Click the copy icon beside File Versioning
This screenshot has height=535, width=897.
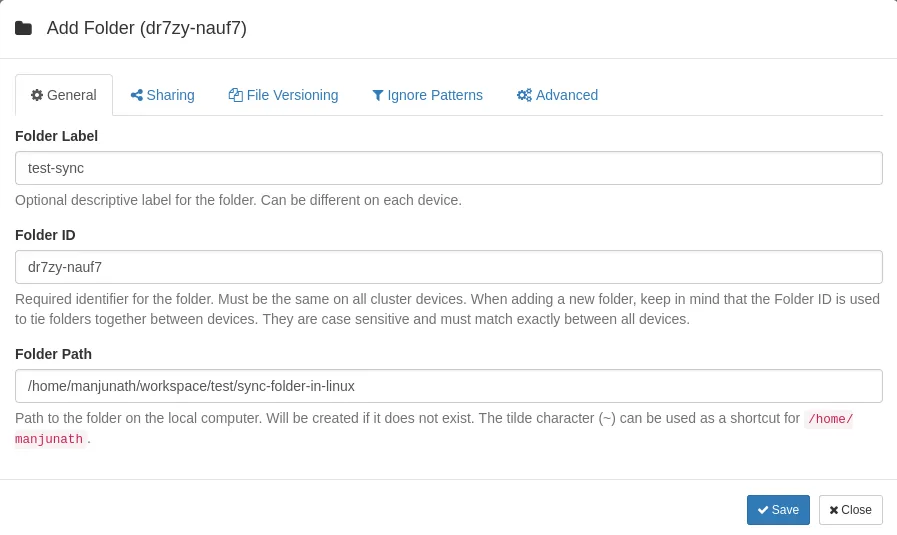[236, 95]
